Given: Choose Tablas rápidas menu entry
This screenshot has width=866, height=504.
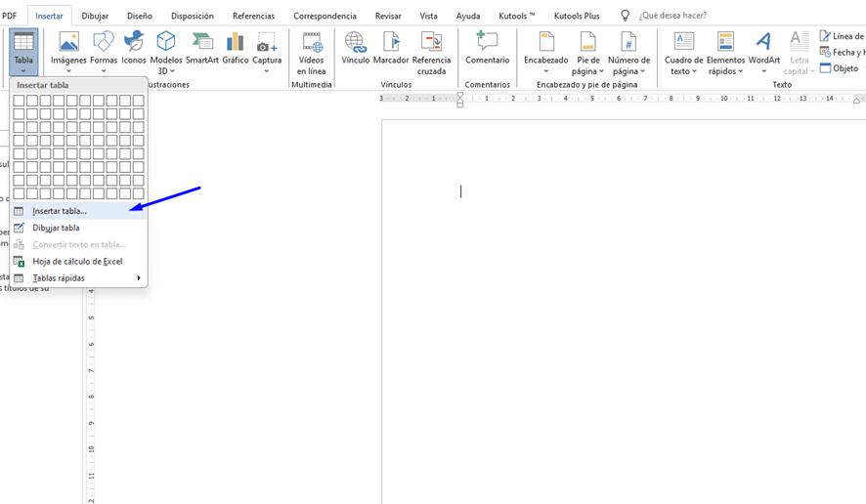Looking at the screenshot, I should (x=78, y=278).
